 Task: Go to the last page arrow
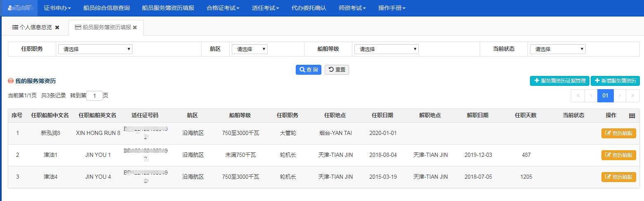(632, 96)
